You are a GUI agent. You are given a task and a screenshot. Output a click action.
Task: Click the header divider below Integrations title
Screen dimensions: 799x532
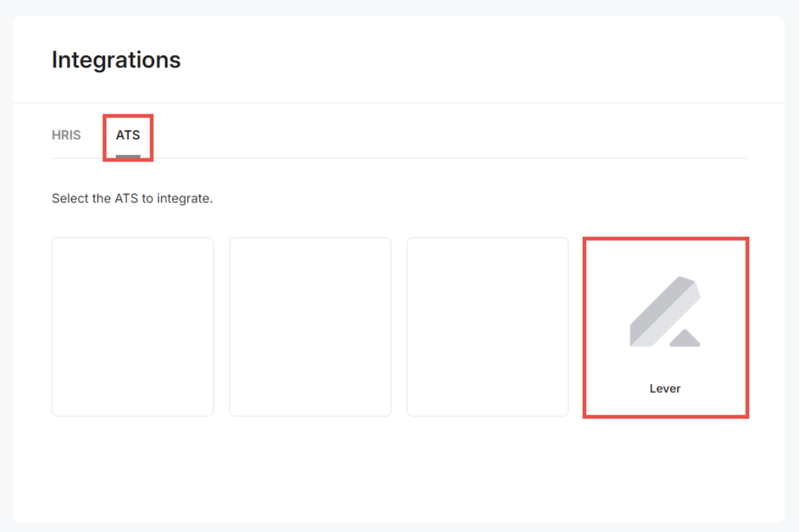[398, 103]
